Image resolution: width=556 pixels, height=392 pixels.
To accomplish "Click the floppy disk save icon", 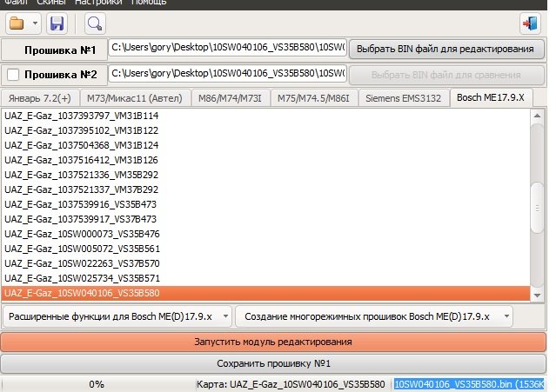I will pos(57,23).
